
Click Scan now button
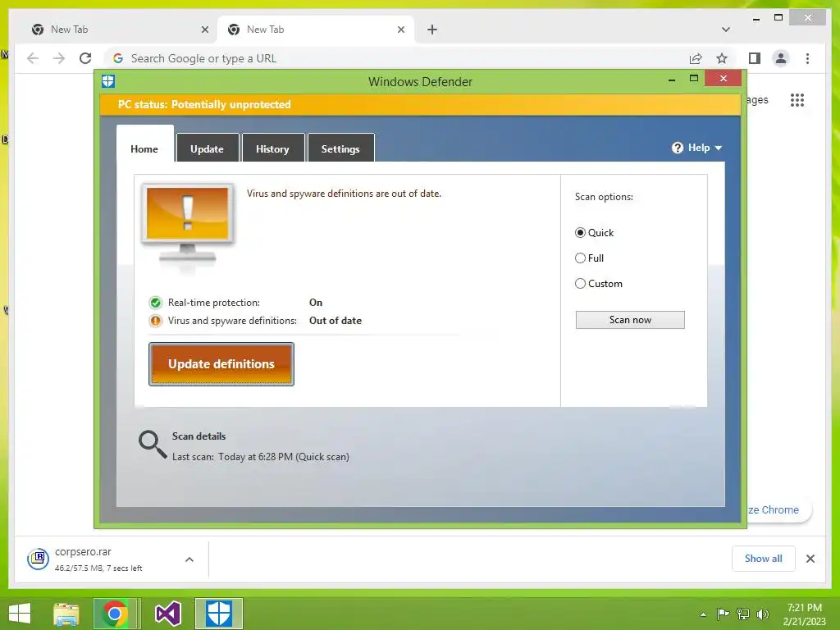click(x=630, y=320)
